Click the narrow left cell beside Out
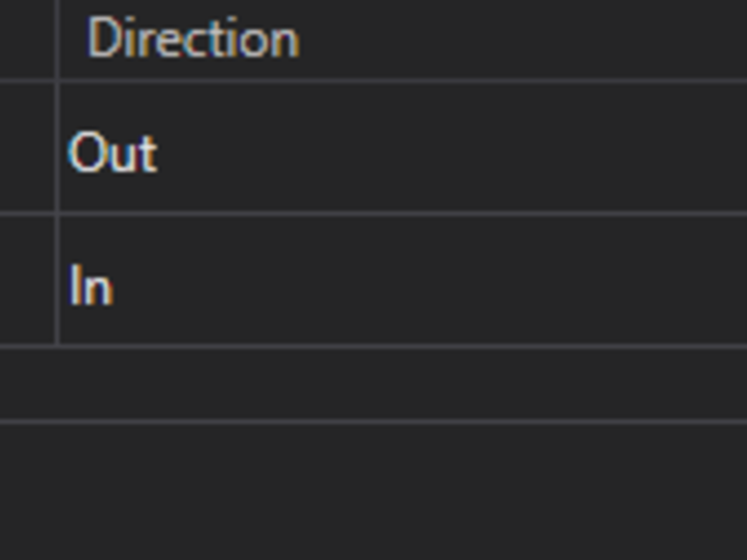This screenshot has width=747, height=560. point(27,148)
